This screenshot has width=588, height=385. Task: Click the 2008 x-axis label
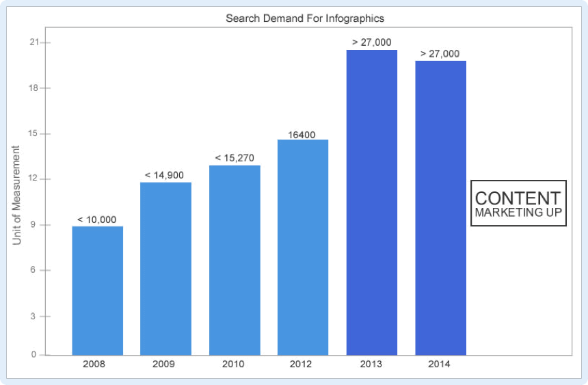pos(94,364)
